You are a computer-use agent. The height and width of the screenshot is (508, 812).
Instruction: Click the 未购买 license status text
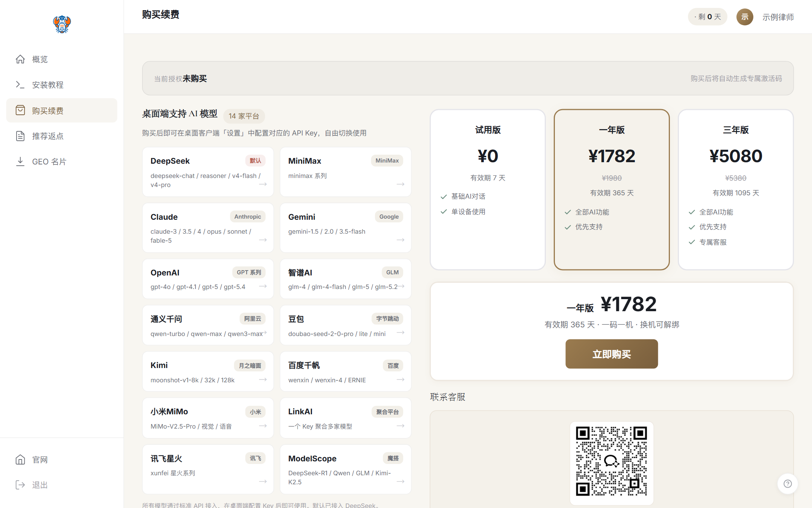click(195, 78)
